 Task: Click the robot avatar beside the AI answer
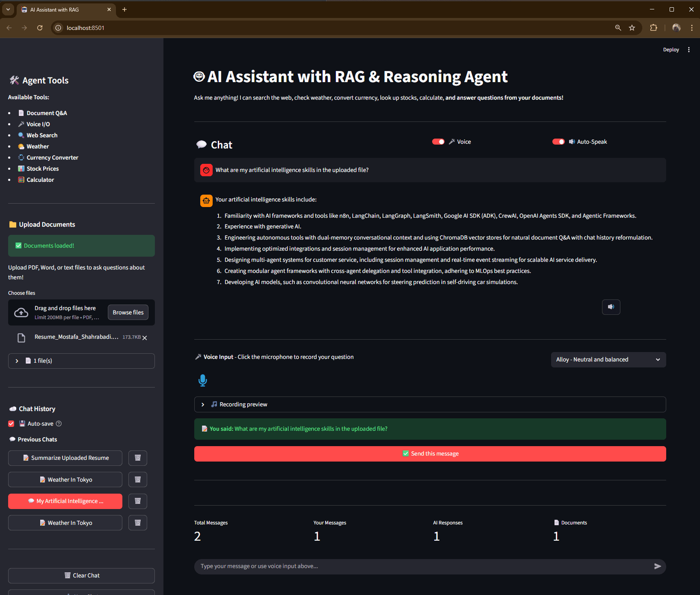pos(206,200)
